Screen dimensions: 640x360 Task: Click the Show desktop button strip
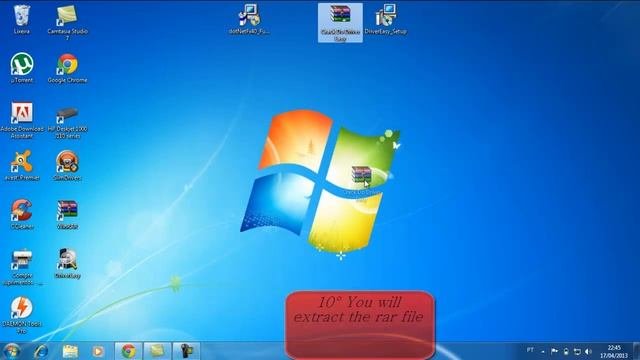point(636,351)
